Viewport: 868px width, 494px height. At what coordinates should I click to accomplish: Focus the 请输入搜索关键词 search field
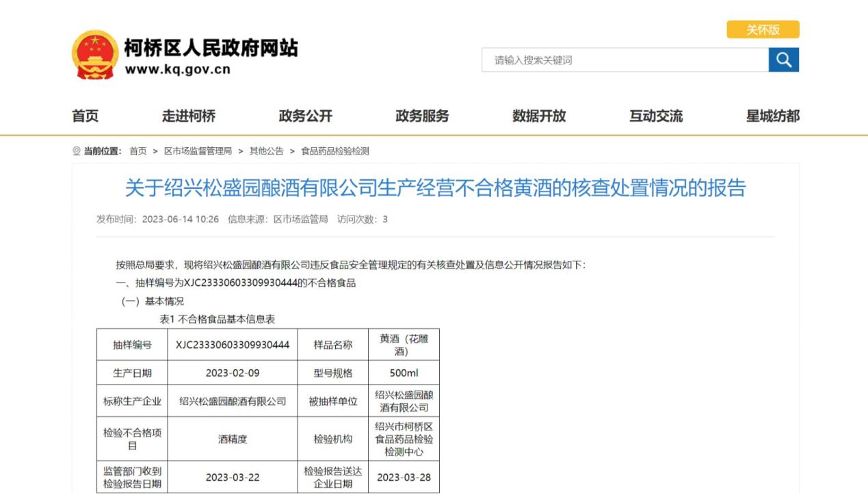[x=625, y=60]
